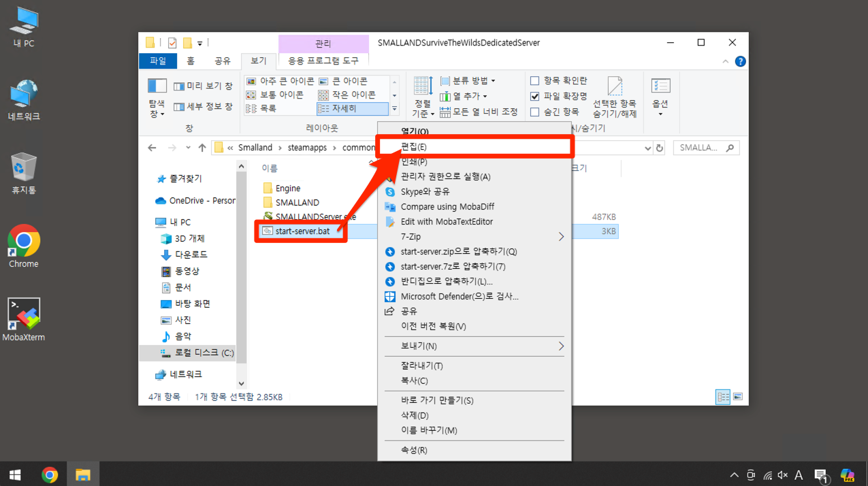Image resolution: width=868 pixels, height=486 pixels.
Task: Open address bar history dropdown
Action: point(647,148)
